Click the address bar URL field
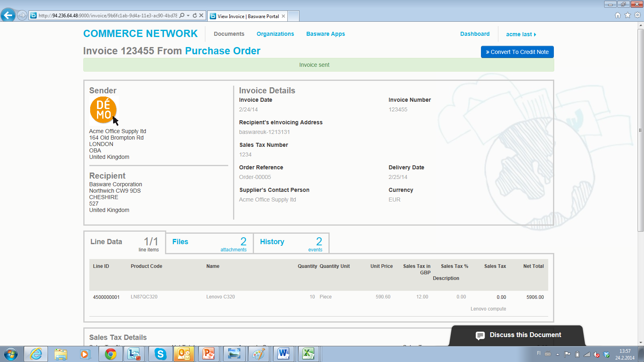 click(107, 16)
